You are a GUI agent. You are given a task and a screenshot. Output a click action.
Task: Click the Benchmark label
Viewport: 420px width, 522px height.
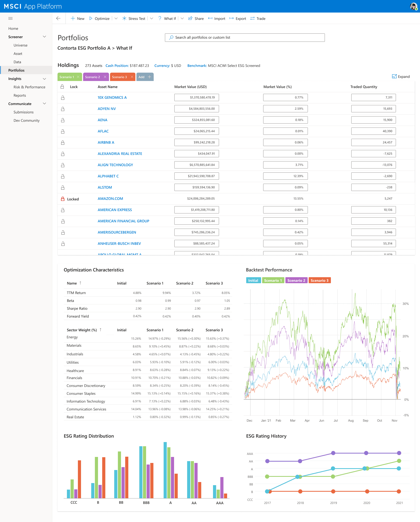pyautogui.click(x=197, y=66)
